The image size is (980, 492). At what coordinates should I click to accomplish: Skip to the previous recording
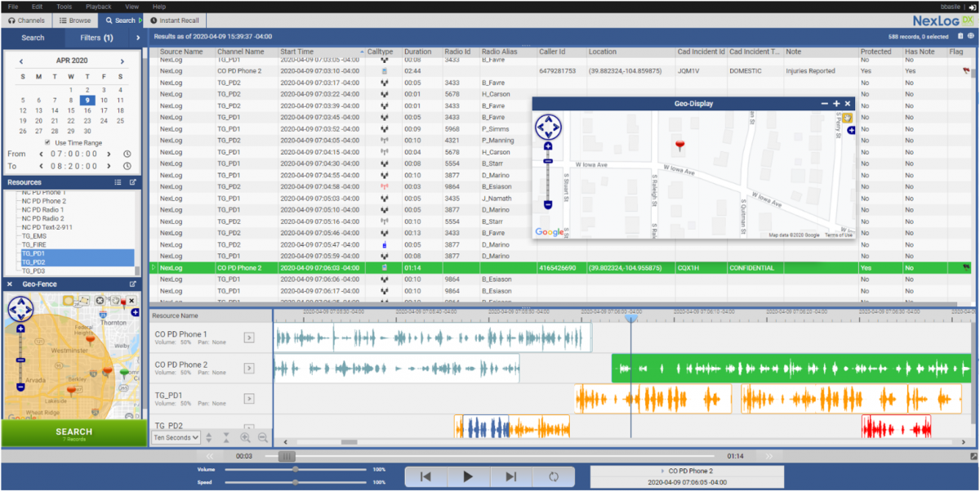pyautogui.click(x=425, y=476)
